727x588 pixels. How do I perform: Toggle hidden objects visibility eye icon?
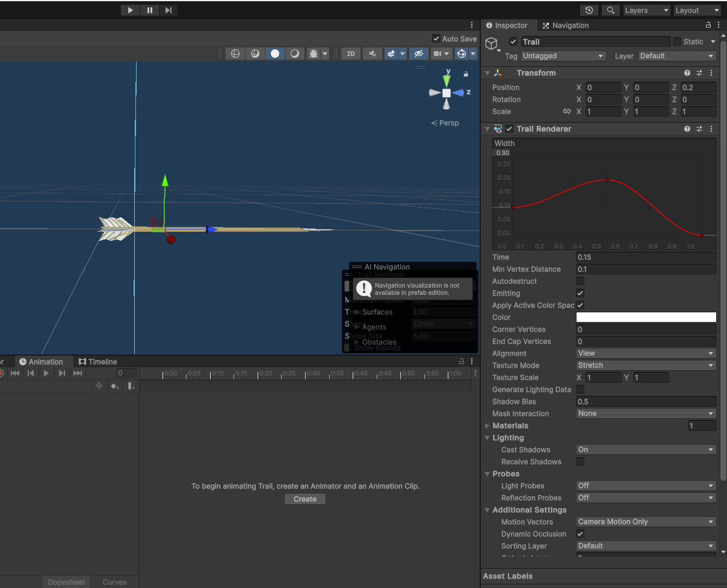pos(419,54)
